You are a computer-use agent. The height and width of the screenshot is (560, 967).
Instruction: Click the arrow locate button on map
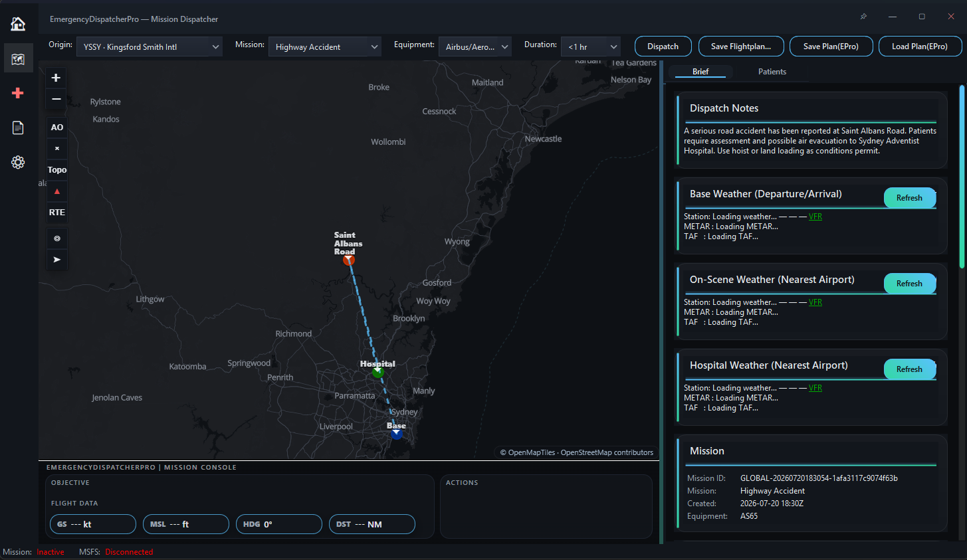click(x=56, y=260)
